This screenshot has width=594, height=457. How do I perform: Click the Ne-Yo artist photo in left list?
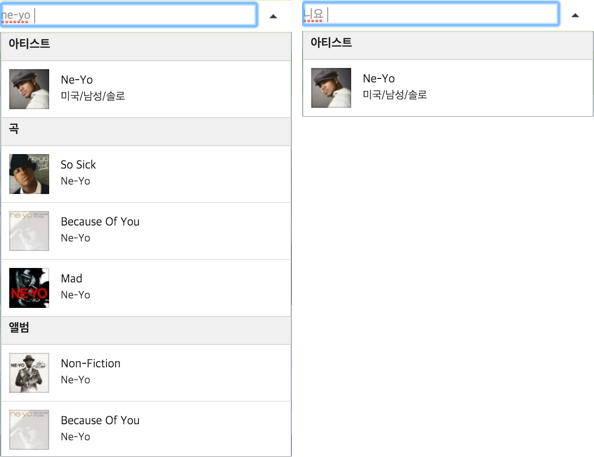29,89
